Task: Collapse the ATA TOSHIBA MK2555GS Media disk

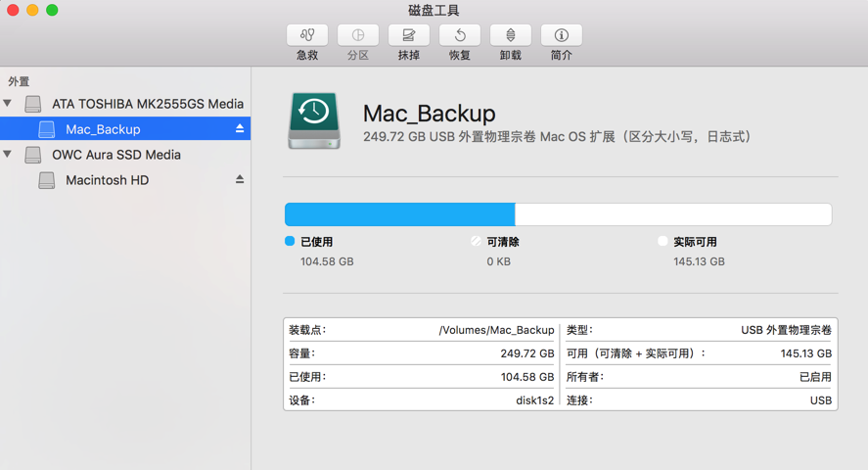Action: click(8, 103)
